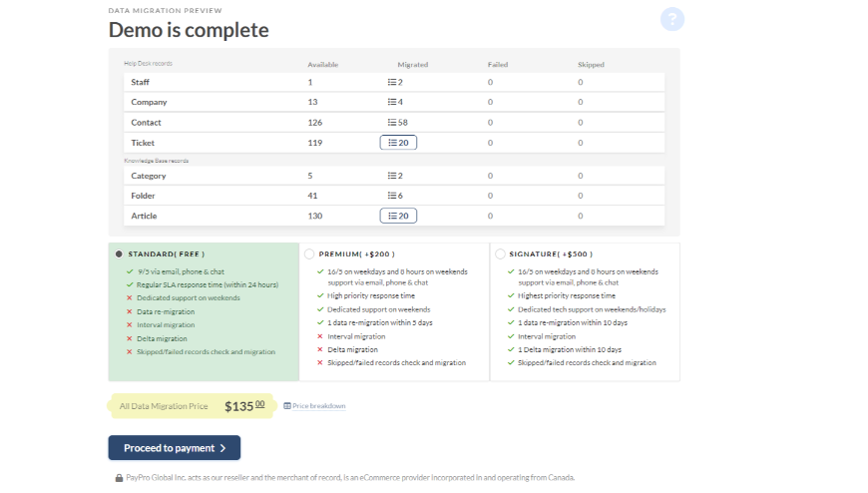Select the Signature (+$500) support plan
Viewport: 868px width, 493px height.
[500, 253]
